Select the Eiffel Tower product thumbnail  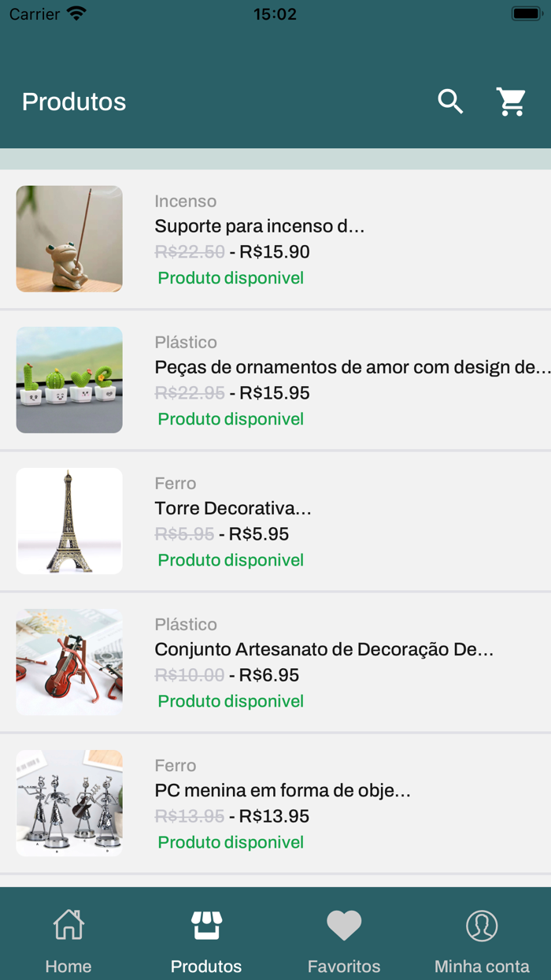[69, 521]
